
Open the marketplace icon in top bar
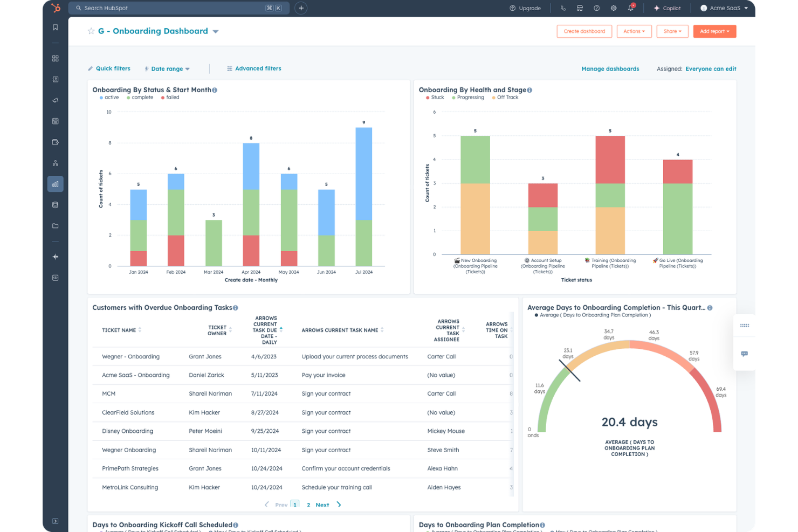580,8
